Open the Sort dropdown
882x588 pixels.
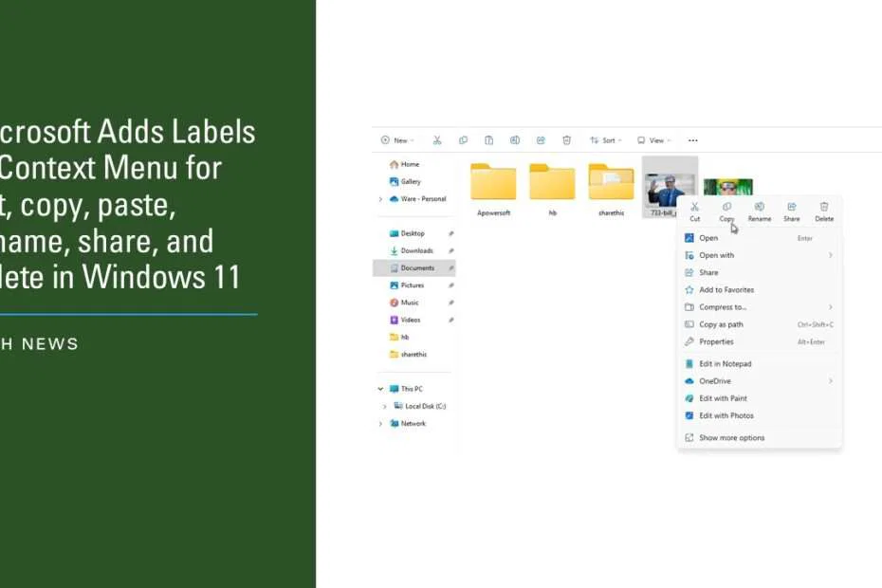(607, 139)
